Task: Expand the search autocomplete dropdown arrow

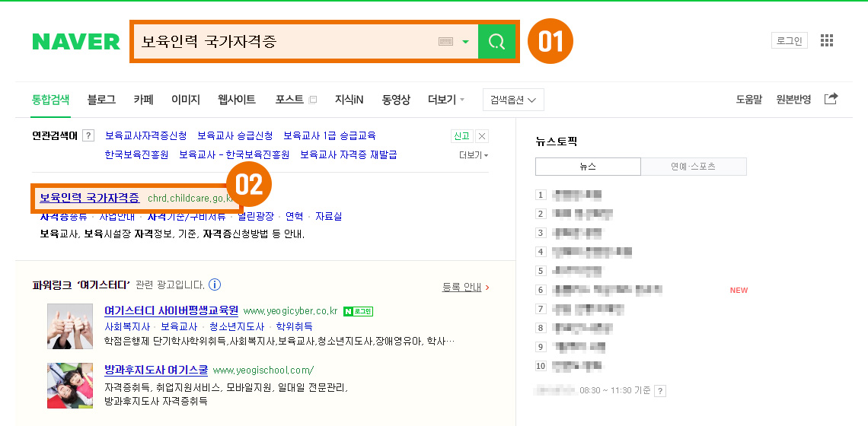Action: 465,41
